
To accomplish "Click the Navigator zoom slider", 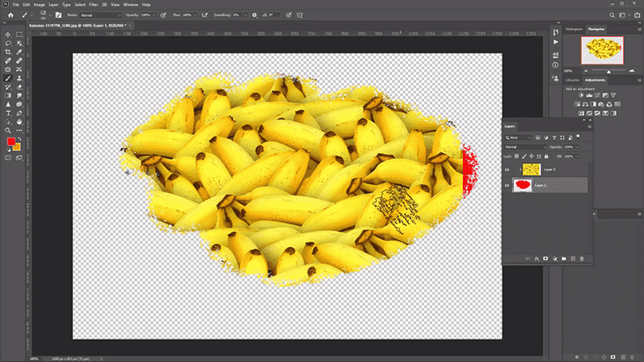I will coord(609,72).
